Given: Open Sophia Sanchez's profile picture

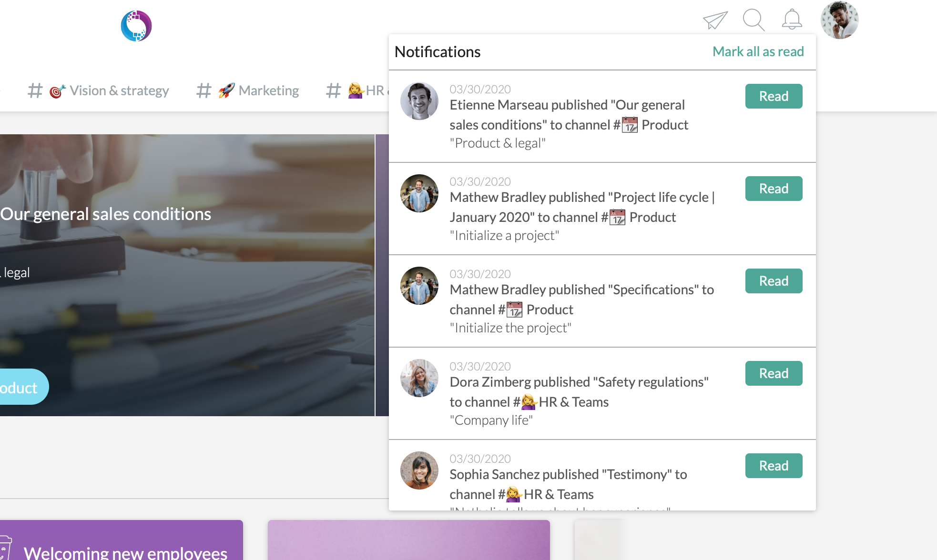Looking at the screenshot, I should click(x=419, y=470).
